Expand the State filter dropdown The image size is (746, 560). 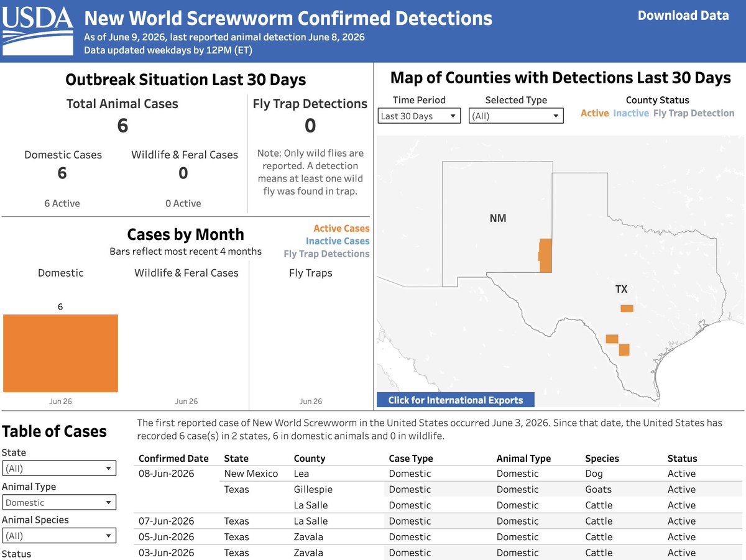pos(59,469)
